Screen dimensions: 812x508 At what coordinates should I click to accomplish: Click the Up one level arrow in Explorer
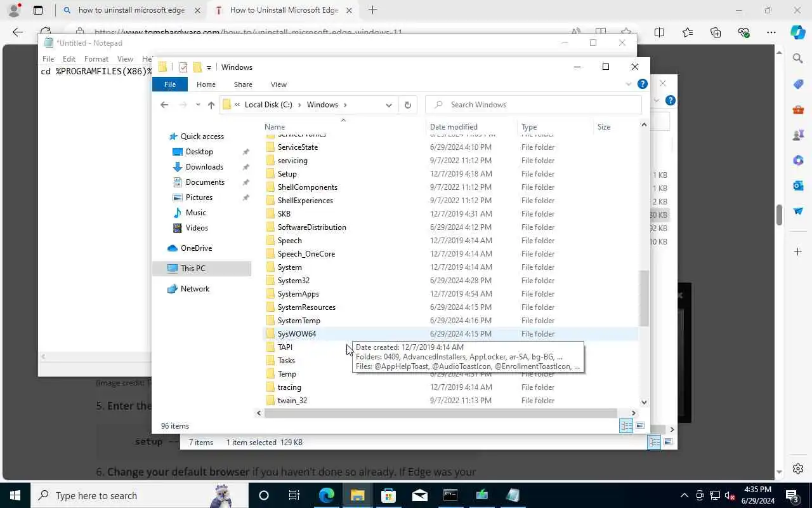(x=211, y=105)
